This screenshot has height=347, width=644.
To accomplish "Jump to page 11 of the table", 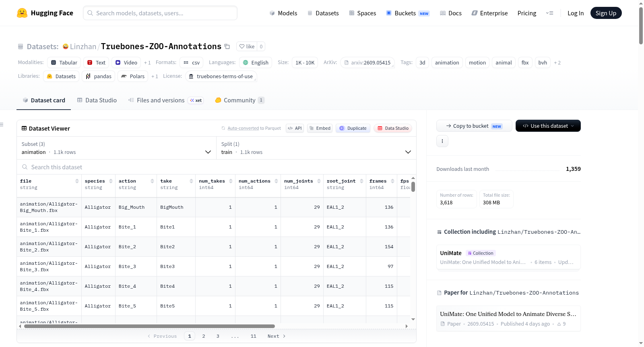I will click(x=253, y=336).
